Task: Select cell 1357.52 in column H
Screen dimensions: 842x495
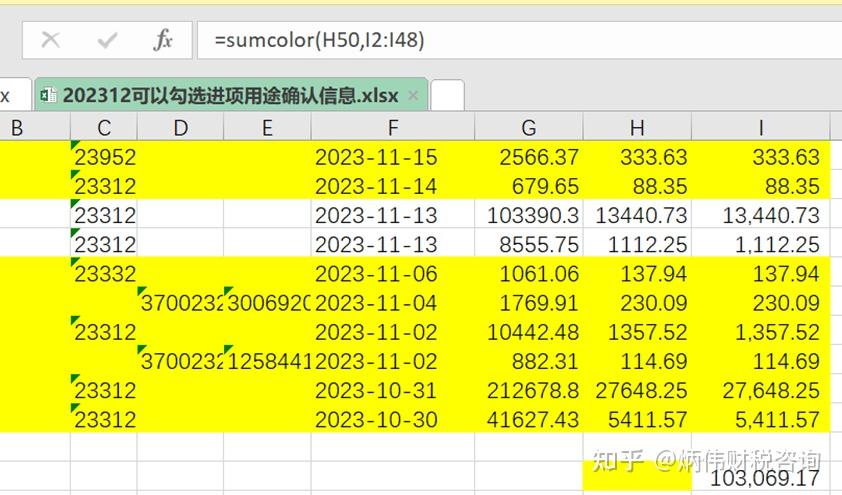Action: [x=637, y=331]
